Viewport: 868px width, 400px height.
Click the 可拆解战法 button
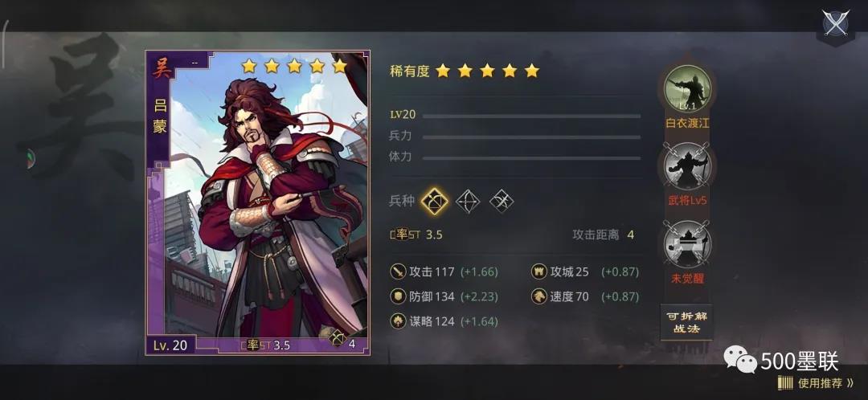click(686, 322)
